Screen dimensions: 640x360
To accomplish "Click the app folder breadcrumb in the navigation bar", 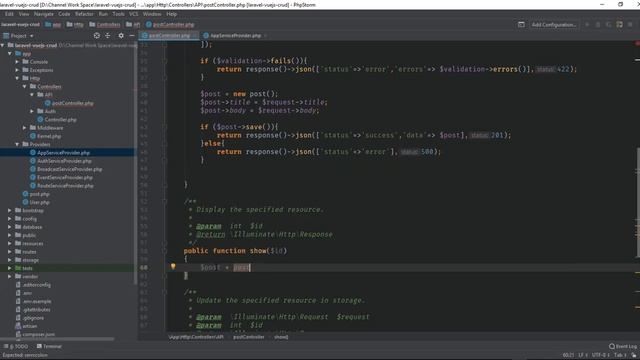I will (53, 24).
